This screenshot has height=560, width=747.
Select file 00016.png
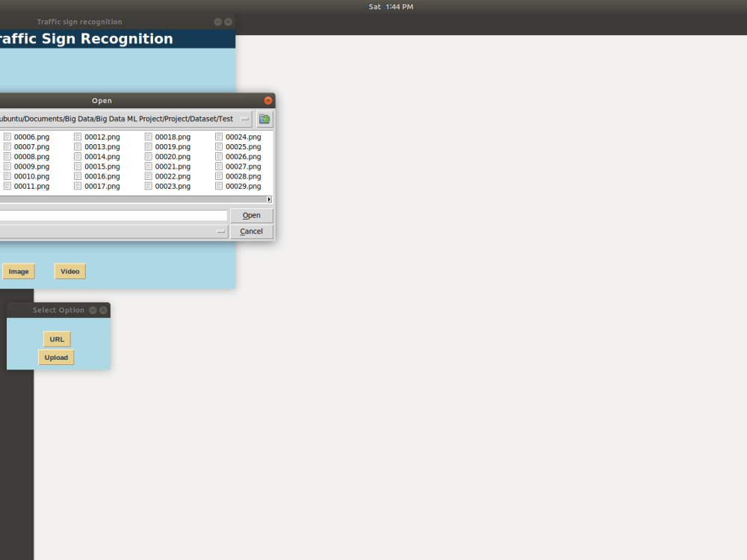tap(97, 176)
